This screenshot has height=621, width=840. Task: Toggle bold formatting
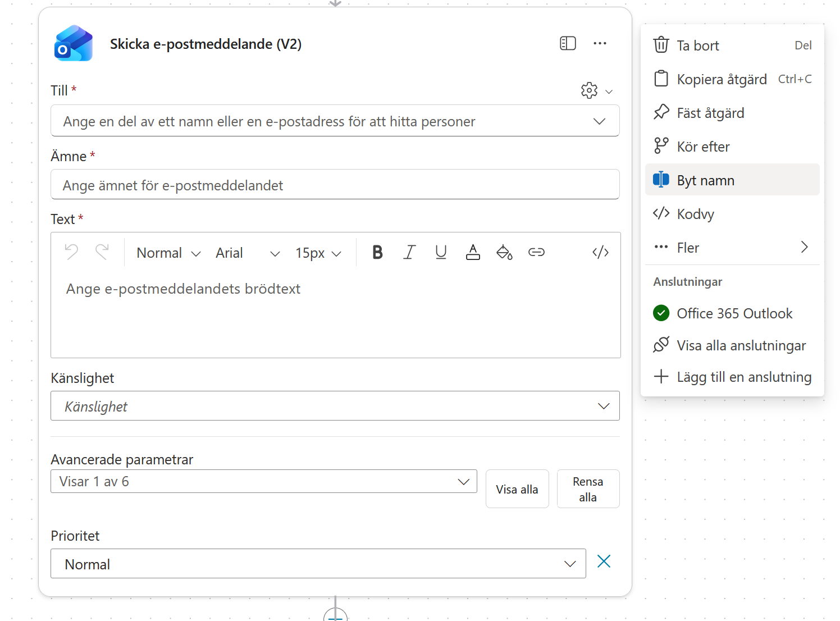coord(377,252)
